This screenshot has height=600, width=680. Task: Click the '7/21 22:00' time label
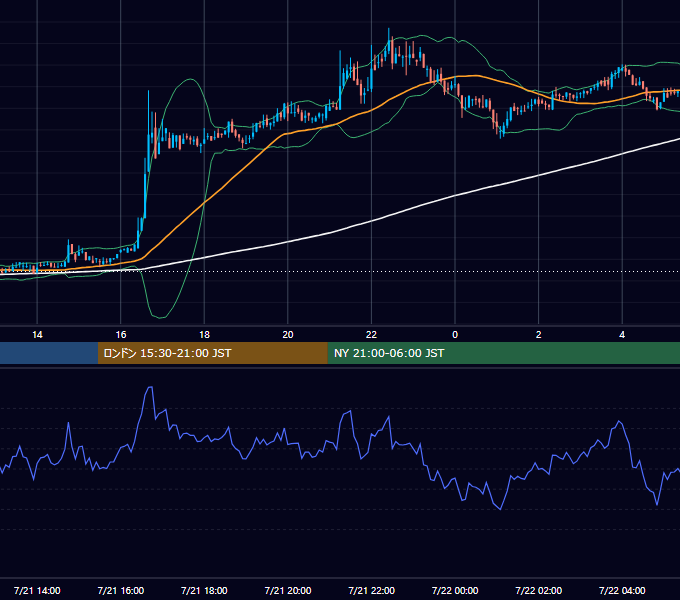[x=371, y=590]
